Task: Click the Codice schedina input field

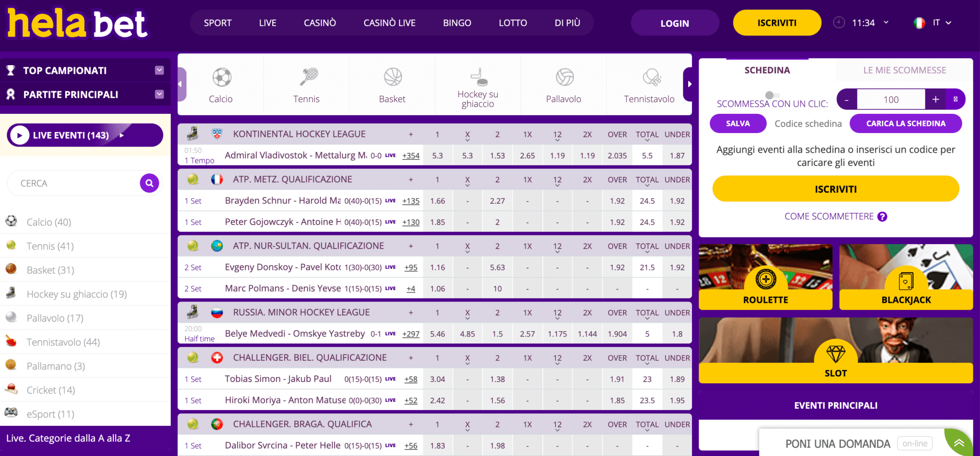Action: (808, 123)
